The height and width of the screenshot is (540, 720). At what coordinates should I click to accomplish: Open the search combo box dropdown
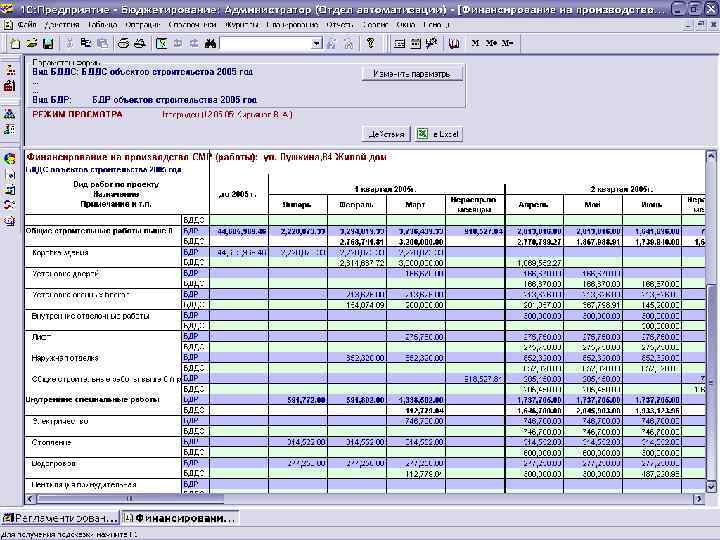tap(317, 44)
